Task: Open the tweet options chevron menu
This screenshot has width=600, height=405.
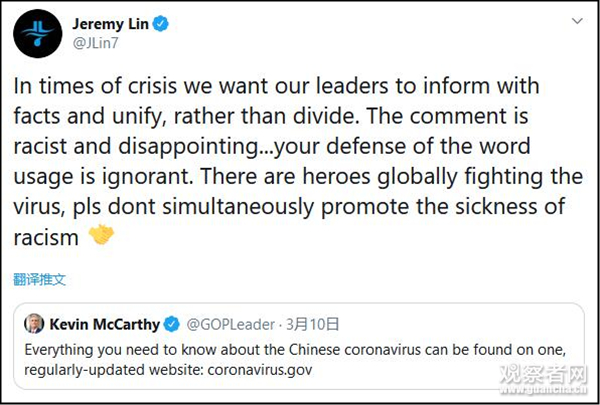Action: (578, 21)
